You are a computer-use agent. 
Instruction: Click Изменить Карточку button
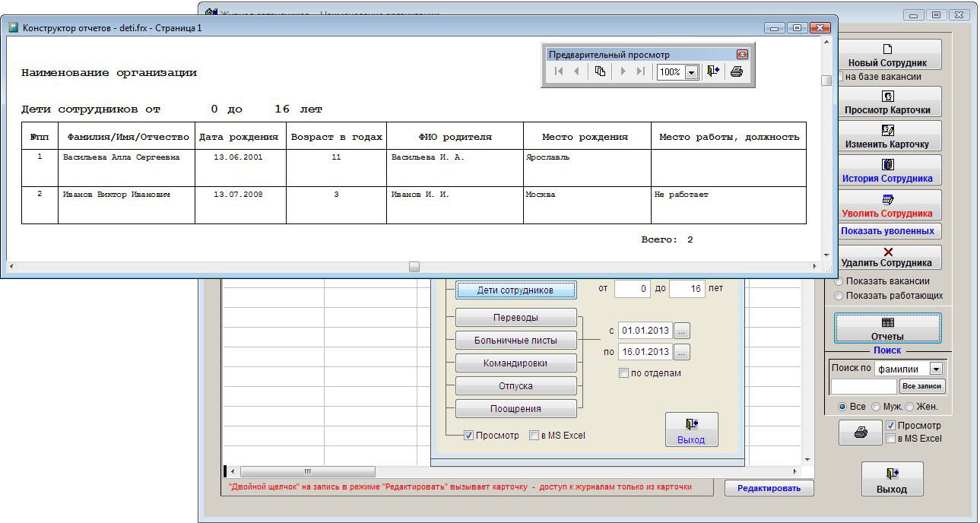point(887,137)
